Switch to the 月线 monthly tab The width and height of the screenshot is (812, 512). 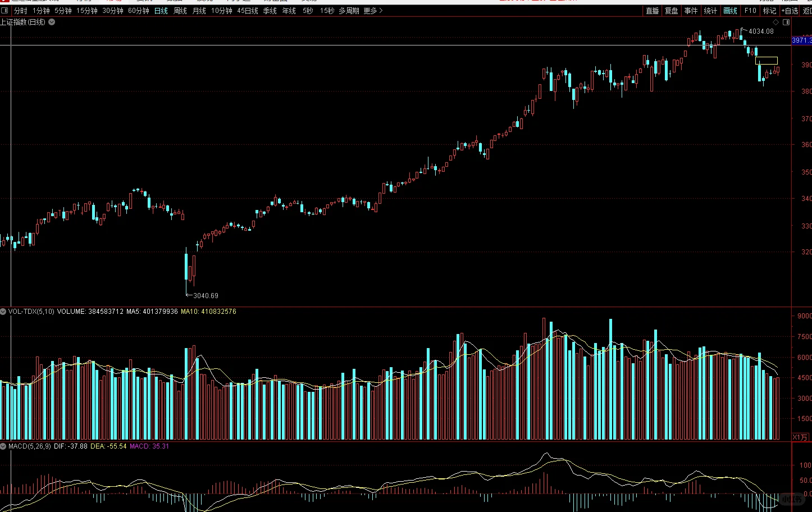[x=199, y=11]
